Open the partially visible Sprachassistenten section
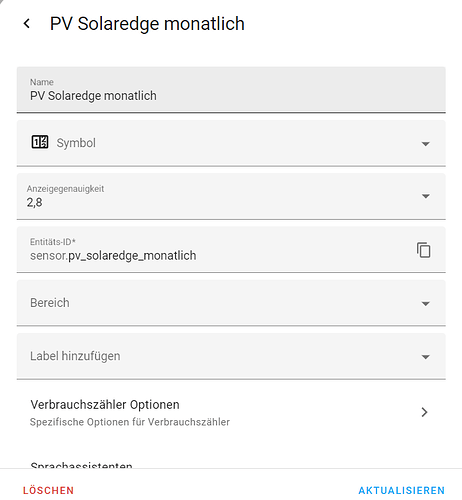This screenshot has height=500, width=462. [81, 464]
